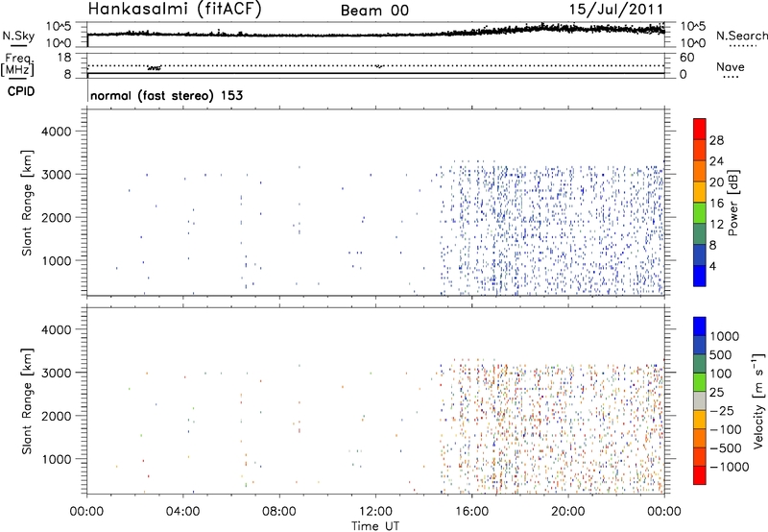768x532 pixels.
Task: Click the 500 label on the Velocity colorbar
Action: [720, 354]
